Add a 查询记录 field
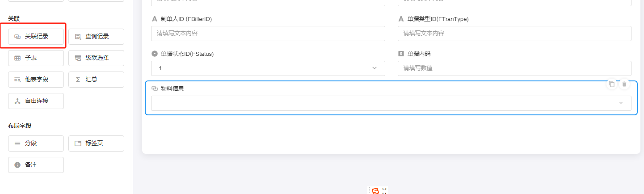This screenshot has height=194, width=644. tap(96, 37)
